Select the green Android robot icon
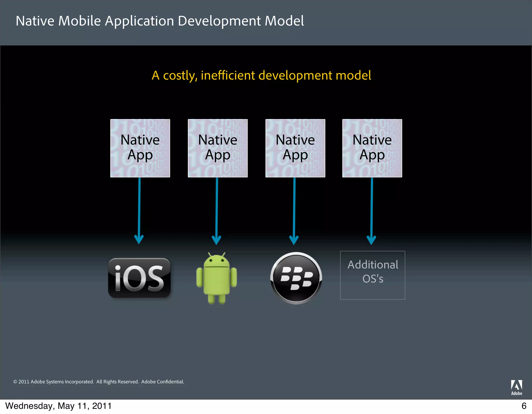 point(216,278)
